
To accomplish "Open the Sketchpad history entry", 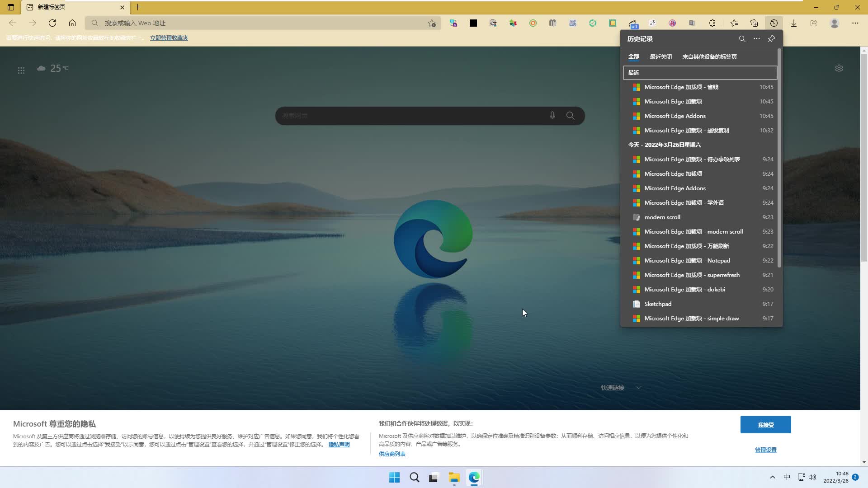I will click(700, 304).
